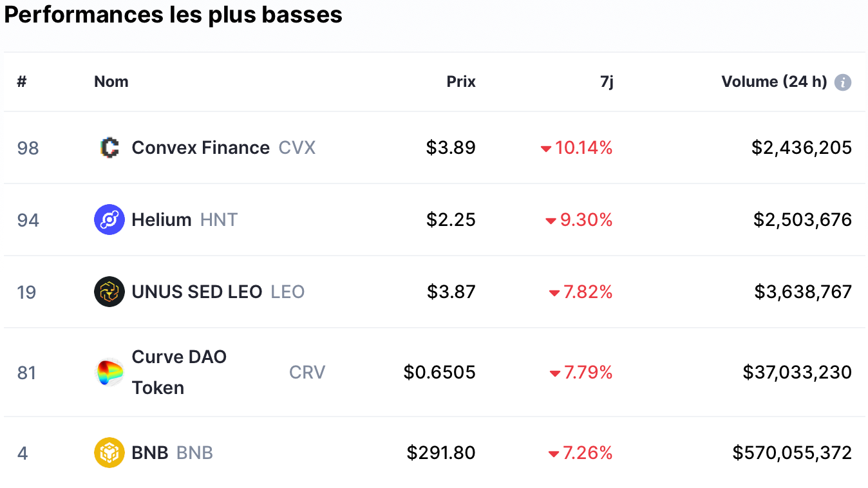This screenshot has width=868, height=488.
Task: Click the UNUS SED LEO coin logo
Action: (109, 292)
